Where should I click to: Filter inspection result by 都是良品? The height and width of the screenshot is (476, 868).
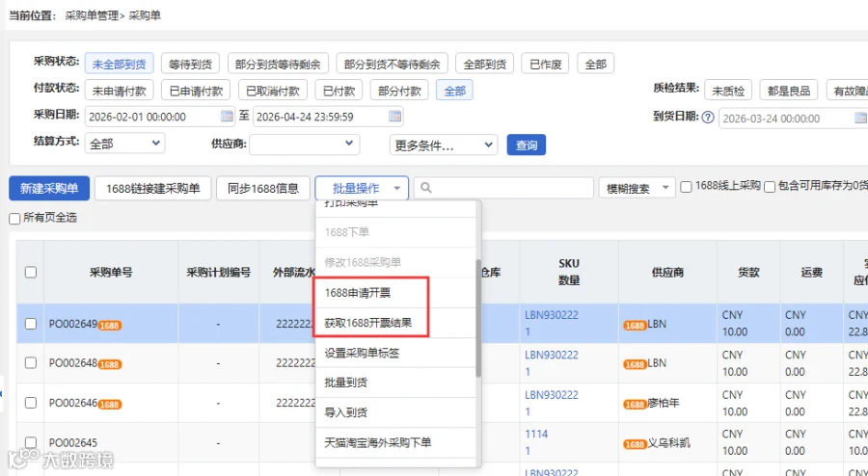[789, 91]
